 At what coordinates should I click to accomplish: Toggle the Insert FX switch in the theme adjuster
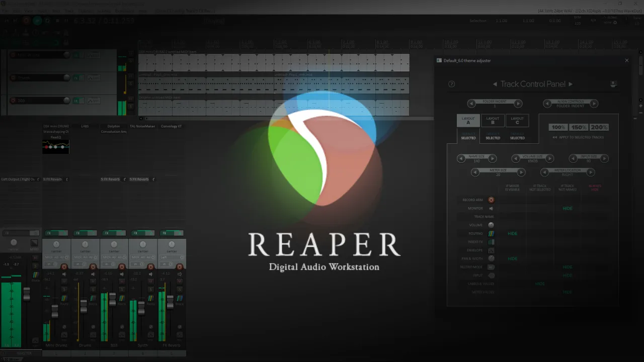pos(491,242)
